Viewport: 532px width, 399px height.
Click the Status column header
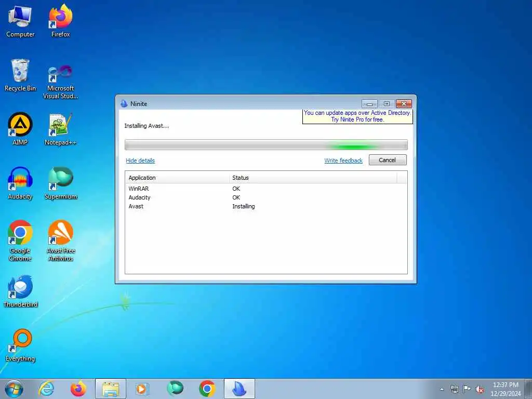tap(313, 178)
